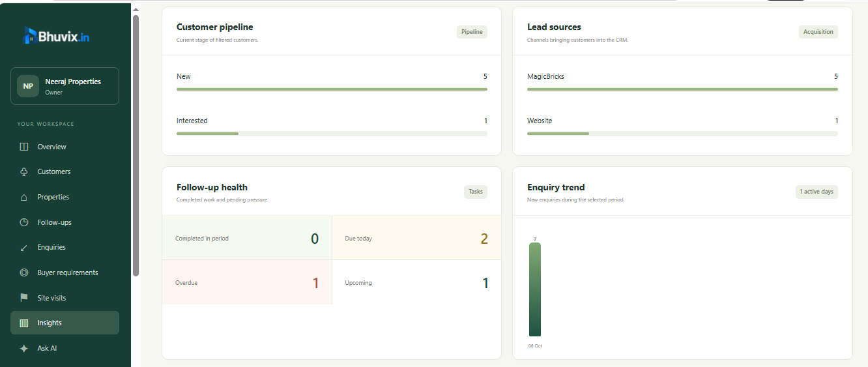Click the MagicBricks lead source bar

[682, 89]
